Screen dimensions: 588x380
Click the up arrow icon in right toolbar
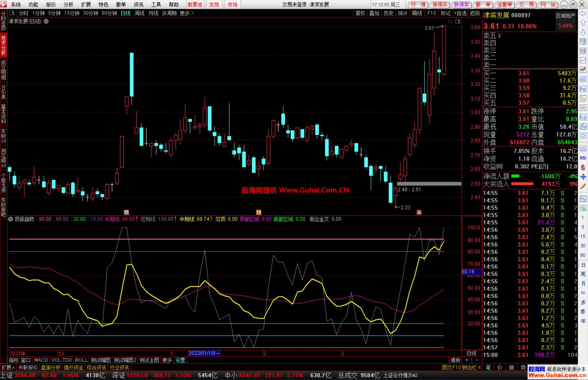[x=583, y=23]
